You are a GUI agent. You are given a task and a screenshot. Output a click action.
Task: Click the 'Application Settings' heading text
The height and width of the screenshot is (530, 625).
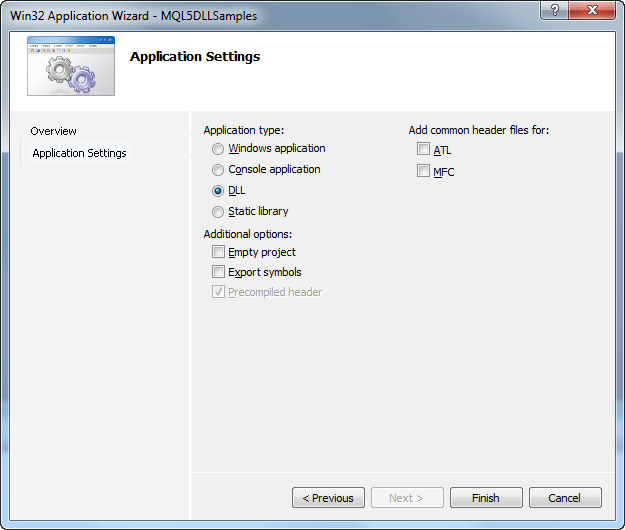pyautogui.click(x=195, y=57)
